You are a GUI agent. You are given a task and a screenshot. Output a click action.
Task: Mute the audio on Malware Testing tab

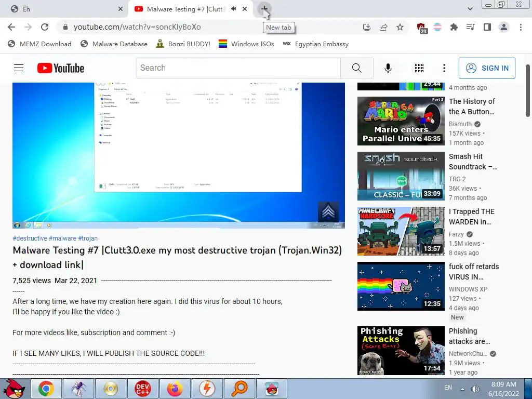pos(233,9)
